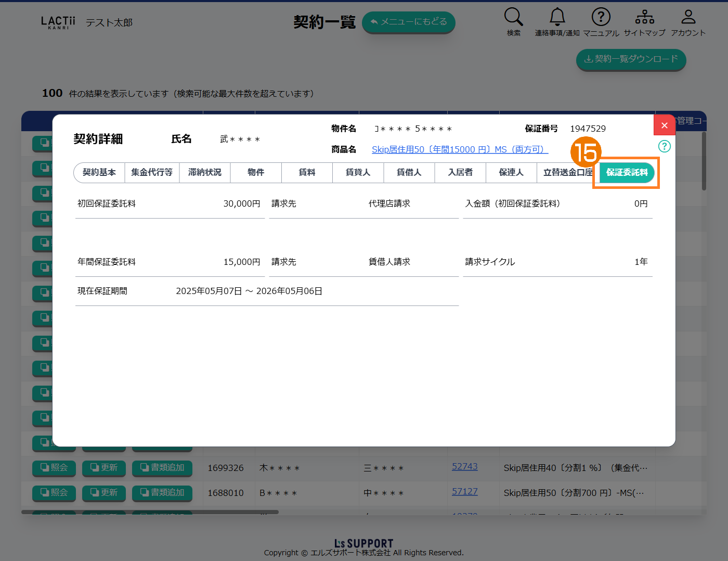
Task: Click the horizontal table scrollbar
Action: point(150,512)
